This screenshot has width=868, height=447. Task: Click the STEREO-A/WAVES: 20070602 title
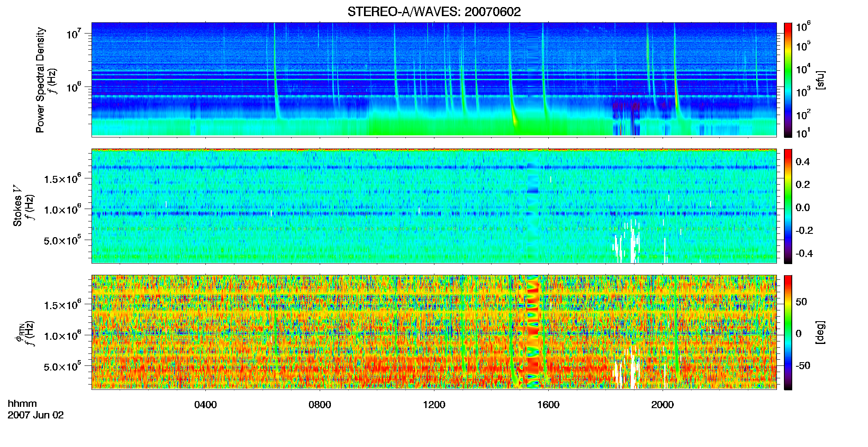[x=434, y=12]
